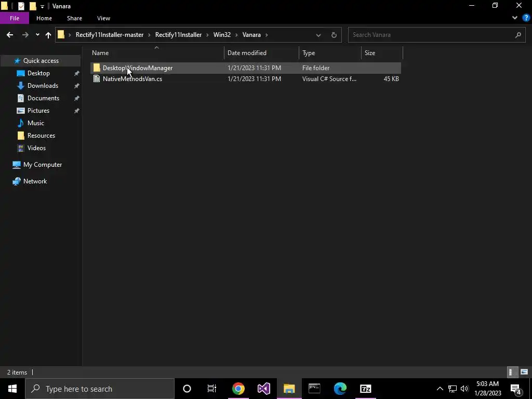This screenshot has width=532, height=399.
Task: Click the Forward navigation arrow
Action: click(25, 35)
